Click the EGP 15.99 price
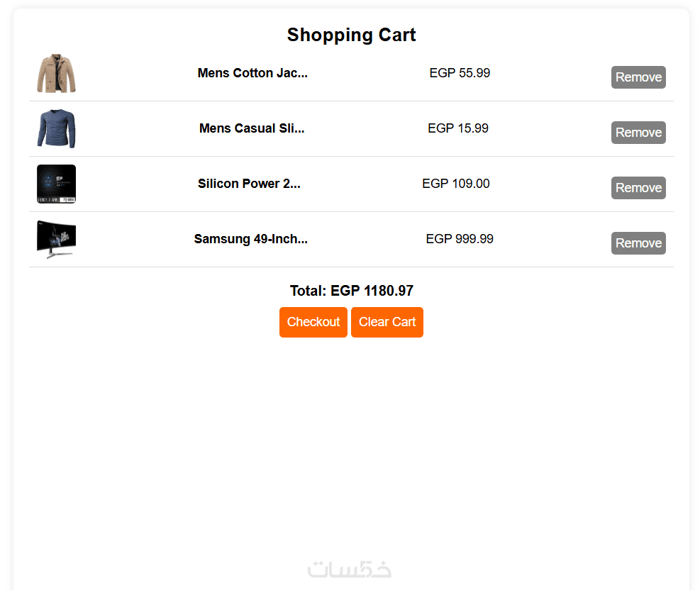Image resolution: width=700 pixels, height=590 pixels. (458, 128)
